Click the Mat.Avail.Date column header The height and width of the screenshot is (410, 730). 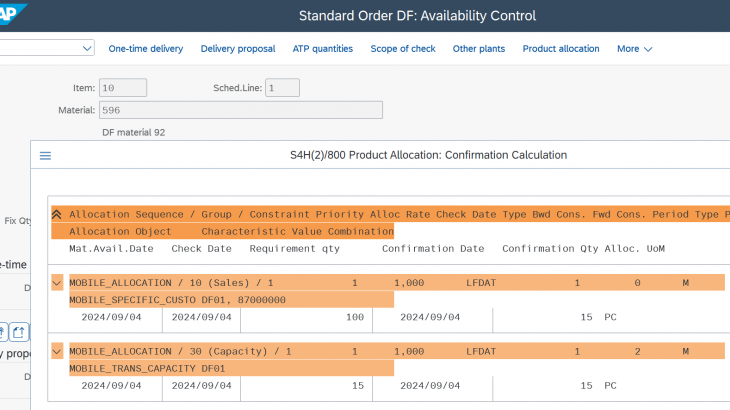click(x=111, y=249)
